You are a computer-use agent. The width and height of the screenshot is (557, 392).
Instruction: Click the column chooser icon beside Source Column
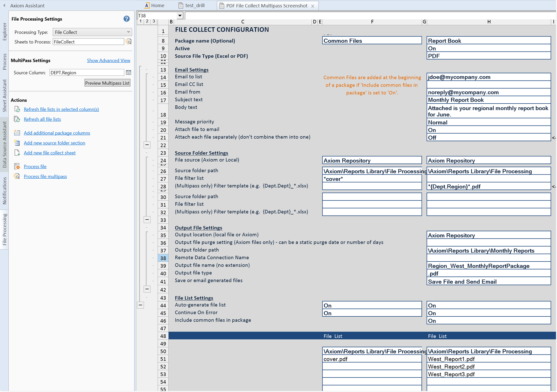pos(129,72)
